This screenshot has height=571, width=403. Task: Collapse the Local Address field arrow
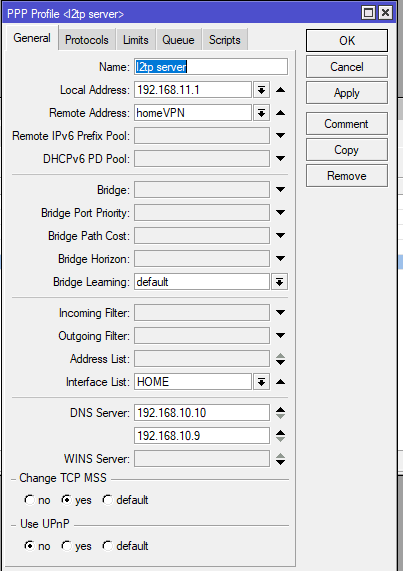tap(280, 90)
